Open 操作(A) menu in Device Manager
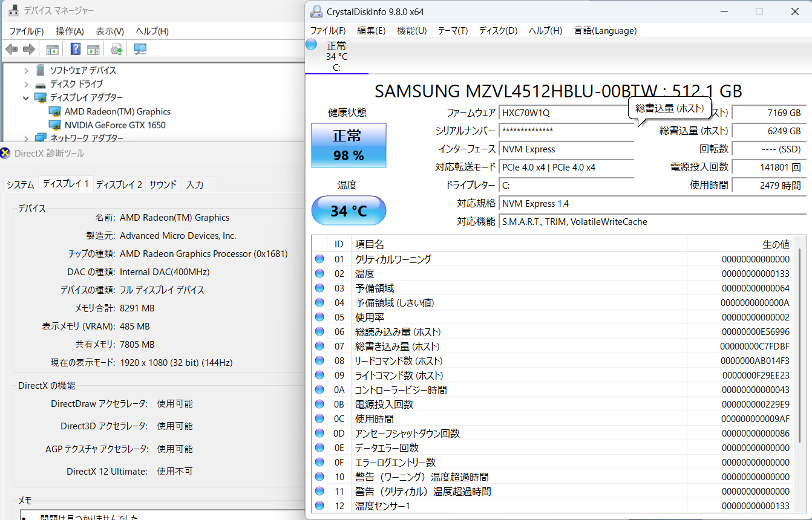This screenshot has width=812, height=520. coord(70,31)
